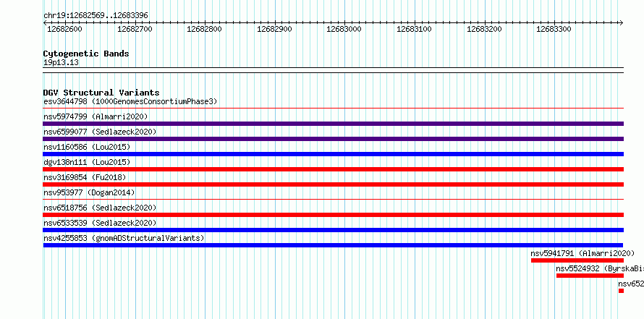Viewport: 644px width, 319px height.
Task: Select nsv4255853 gnomADStructuralVariants label
Action: (x=124, y=238)
